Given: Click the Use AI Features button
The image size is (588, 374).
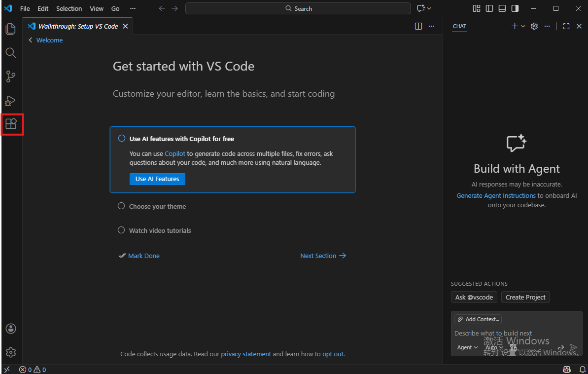Looking at the screenshot, I should [x=157, y=179].
